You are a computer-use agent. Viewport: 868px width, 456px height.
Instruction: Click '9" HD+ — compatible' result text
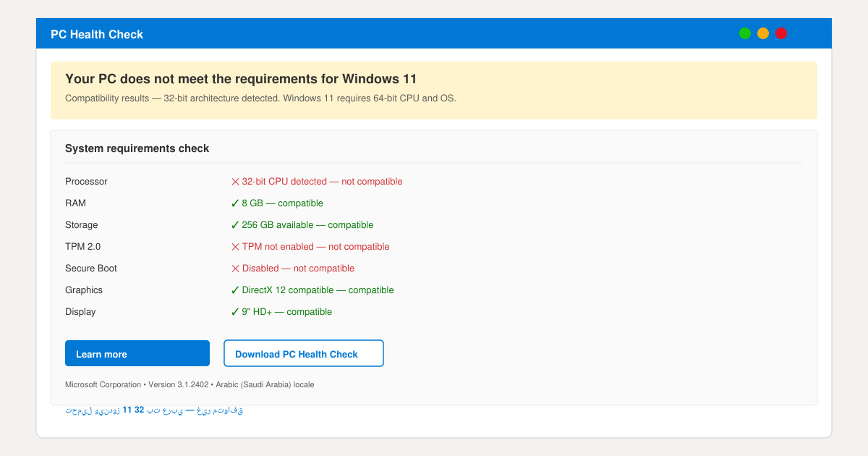pos(286,312)
